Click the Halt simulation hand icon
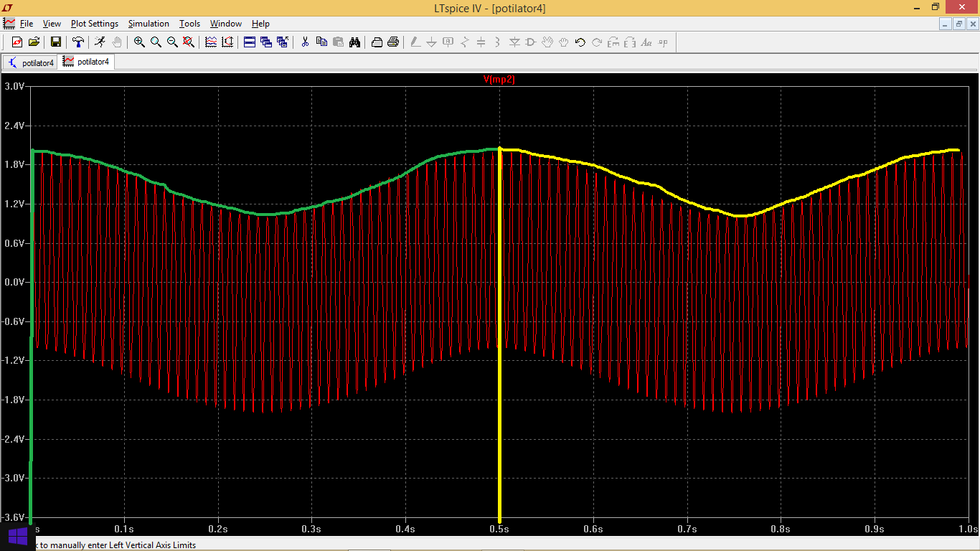980x551 pixels. (116, 42)
